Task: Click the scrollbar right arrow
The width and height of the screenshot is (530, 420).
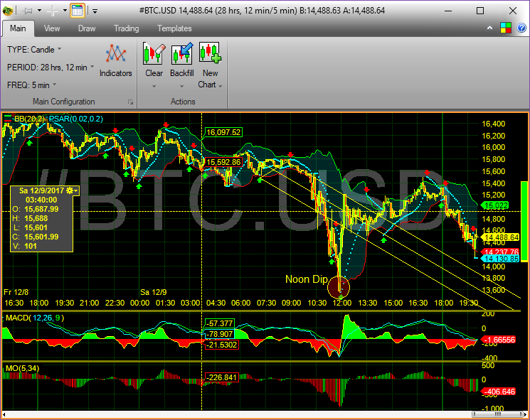Action: click(x=524, y=414)
